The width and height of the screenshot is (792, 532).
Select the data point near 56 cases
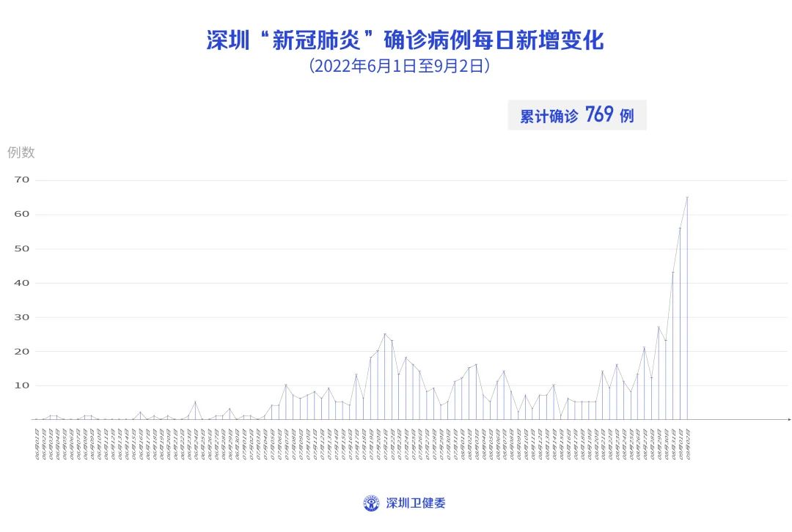click(680, 228)
